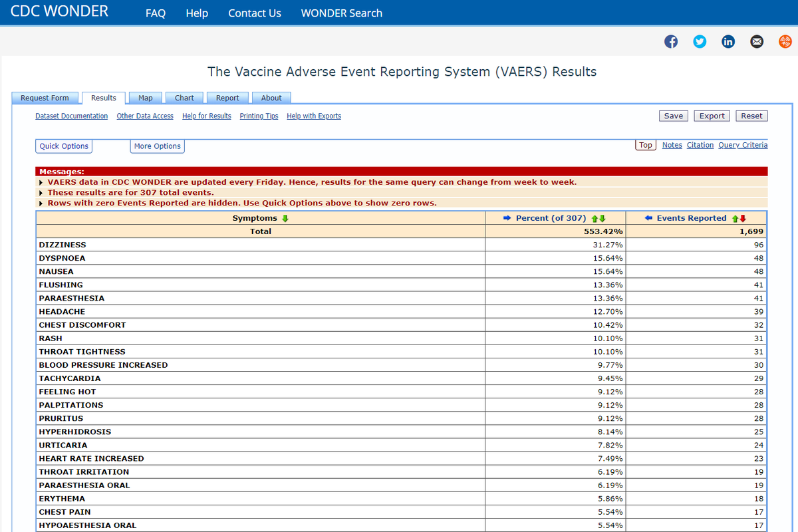The height and width of the screenshot is (532, 798).
Task: Click the Percent (of 307) header text
Action: (551, 218)
